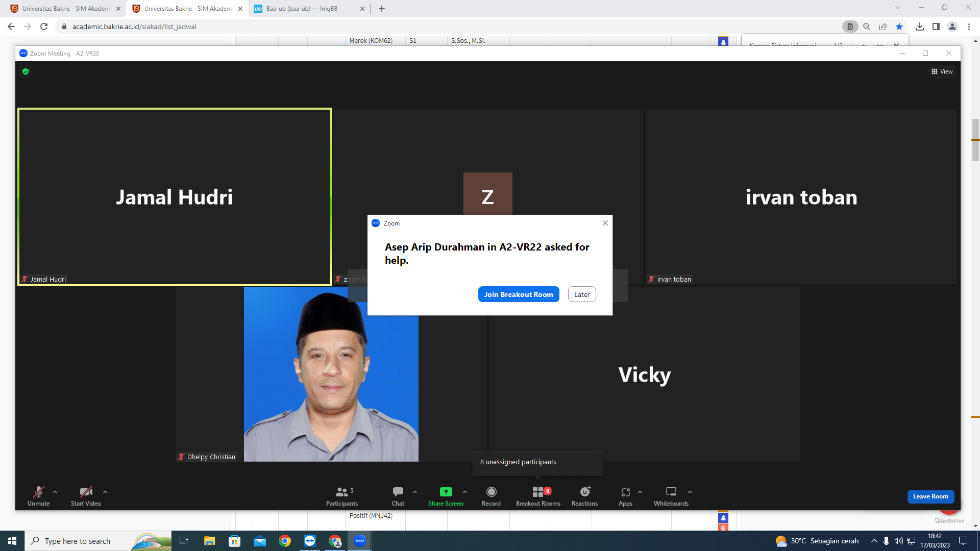
Task: Open Microsoft Store from taskbar
Action: pyautogui.click(x=234, y=541)
